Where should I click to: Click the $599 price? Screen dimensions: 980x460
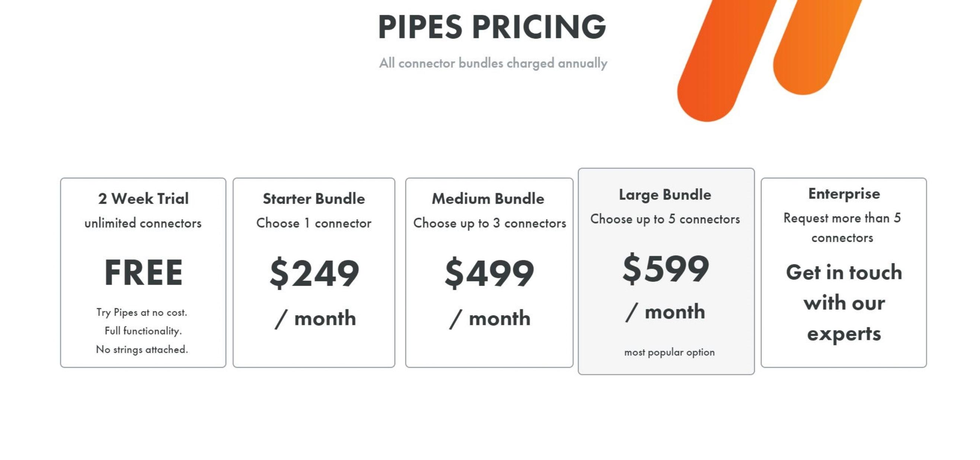pos(666,269)
